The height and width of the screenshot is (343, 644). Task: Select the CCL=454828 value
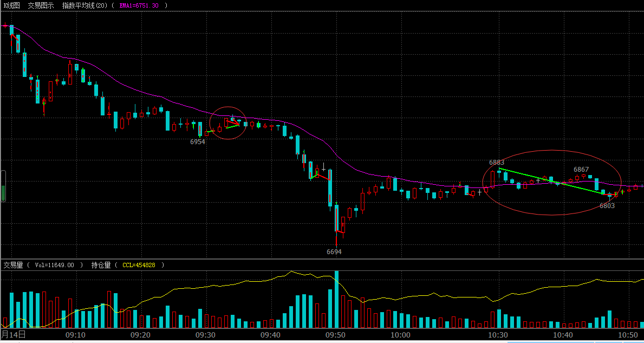pos(139,266)
